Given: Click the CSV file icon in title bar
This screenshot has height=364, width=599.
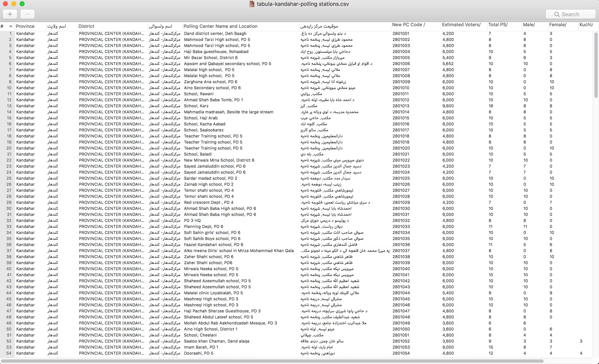Looking at the screenshot, I should [x=252, y=4].
